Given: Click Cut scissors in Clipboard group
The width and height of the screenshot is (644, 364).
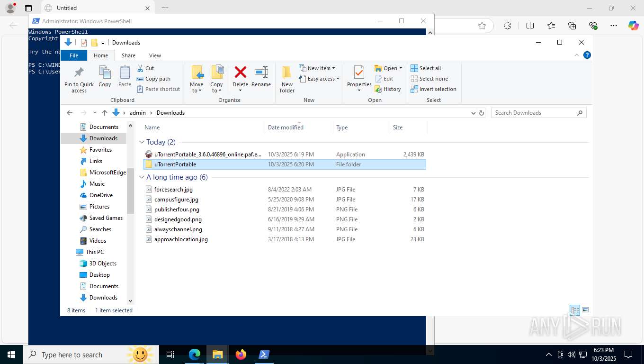Looking at the screenshot, I should point(145,68).
